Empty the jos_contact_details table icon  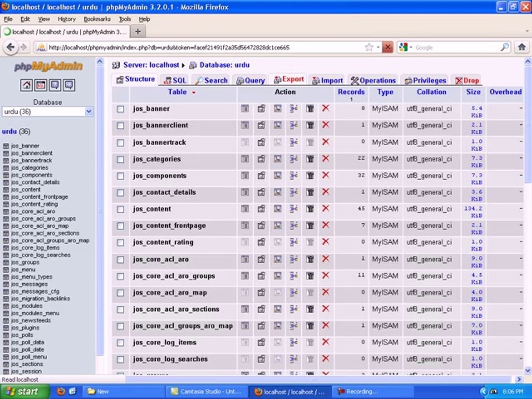(310, 192)
